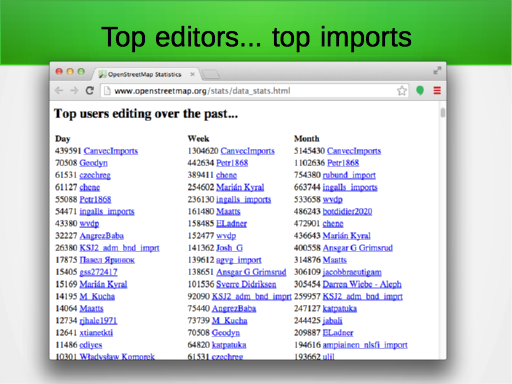The height and width of the screenshot is (384, 512).
Task: Open wvdp link with 152477 edits
Action: (x=226, y=236)
